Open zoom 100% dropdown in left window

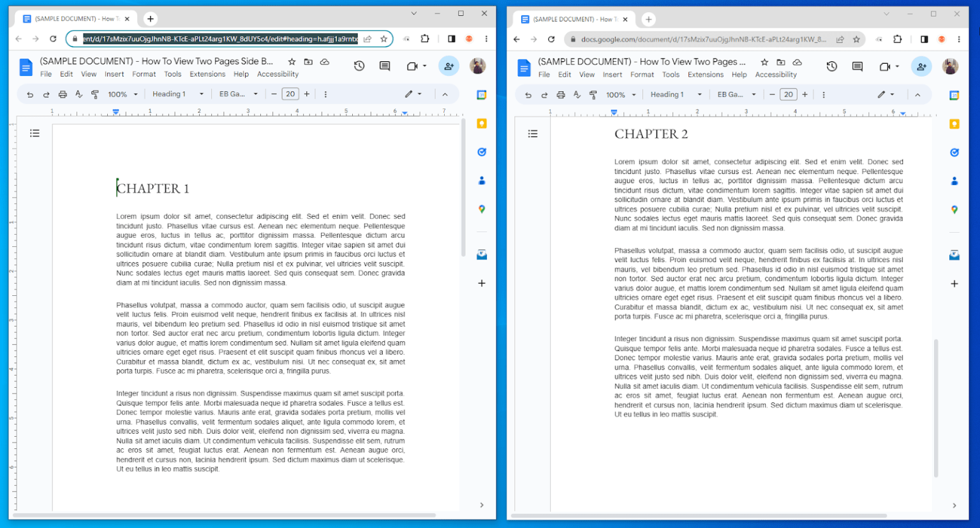pyautogui.click(x=122, y=94)
